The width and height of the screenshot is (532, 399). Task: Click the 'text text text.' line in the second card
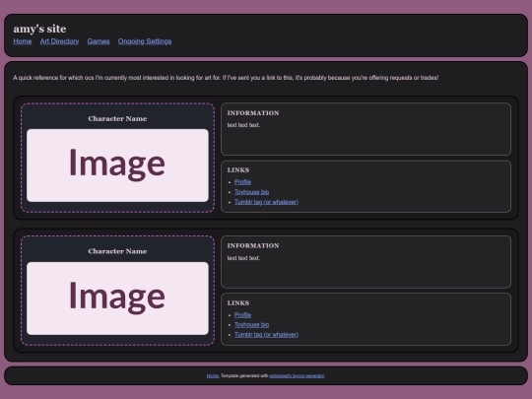(243, 258)
